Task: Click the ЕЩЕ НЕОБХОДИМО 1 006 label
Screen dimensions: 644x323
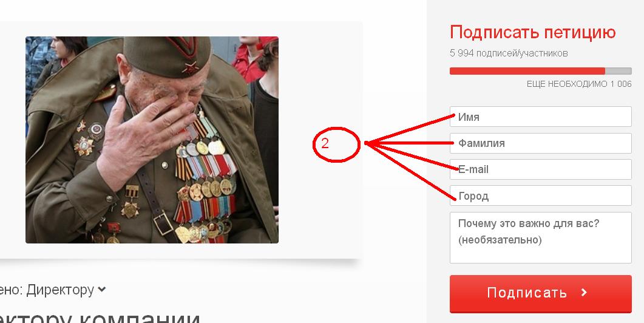Action: tap(579, 84)
